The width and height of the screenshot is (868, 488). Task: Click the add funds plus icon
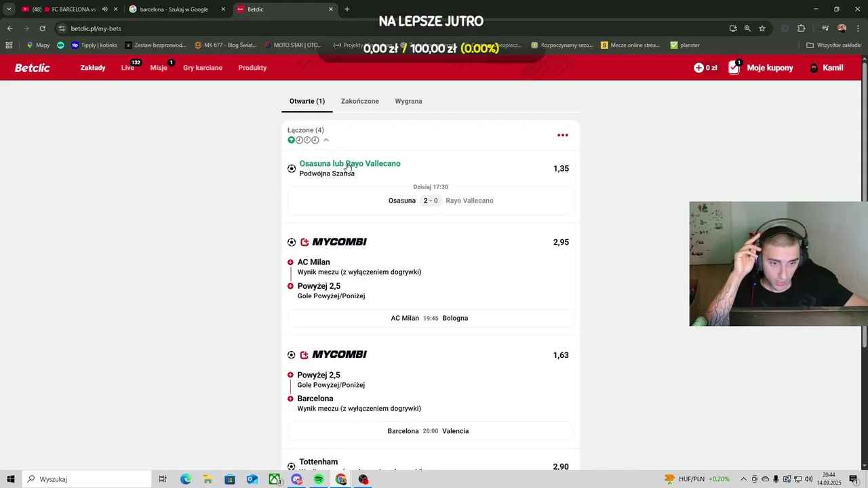tap(698, 68)
